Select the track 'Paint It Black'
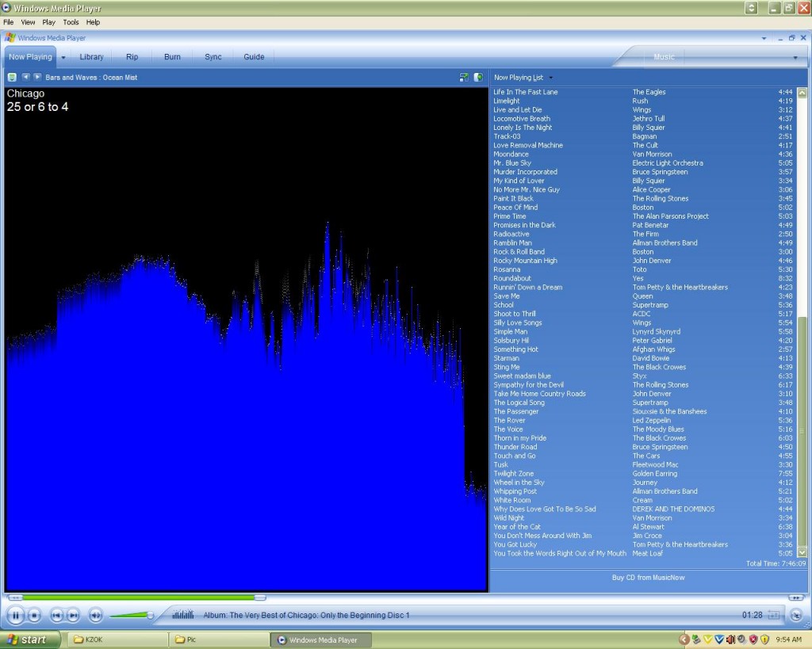 point(642,198)
